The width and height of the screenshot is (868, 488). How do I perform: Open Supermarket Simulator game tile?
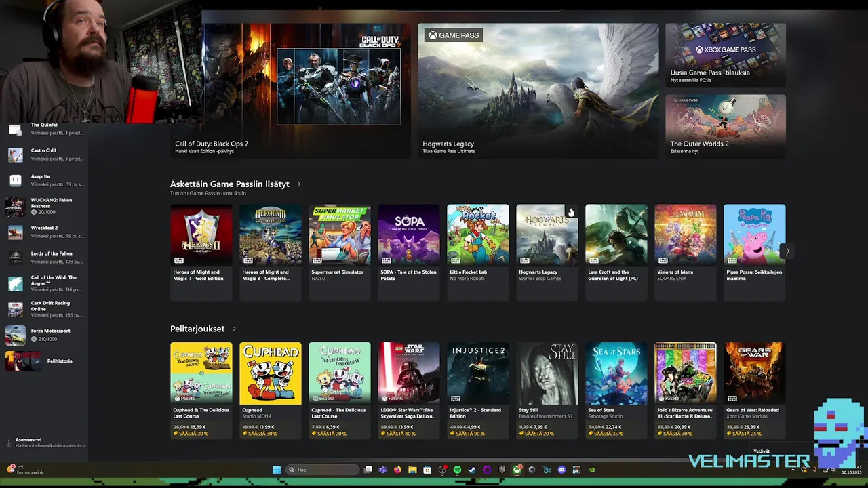coord(339,252)
